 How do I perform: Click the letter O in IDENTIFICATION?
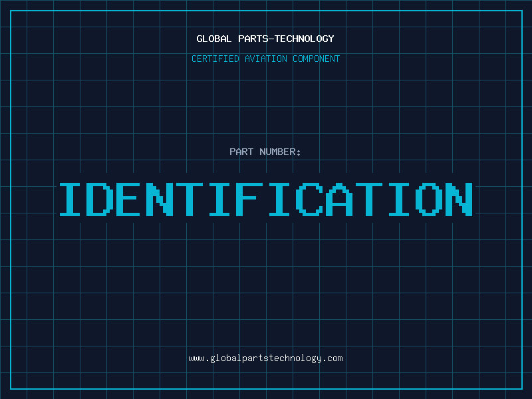(x=429, y=199)
